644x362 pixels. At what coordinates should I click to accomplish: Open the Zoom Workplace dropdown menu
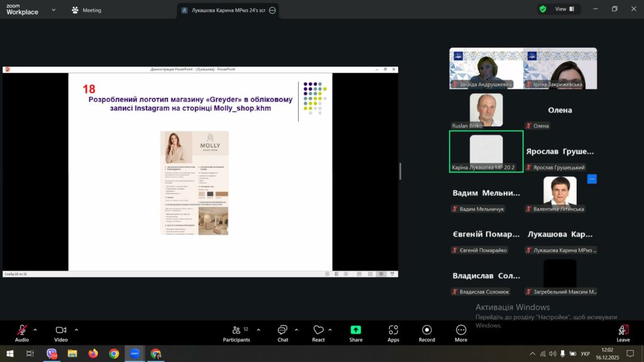[x=53, y=10]
